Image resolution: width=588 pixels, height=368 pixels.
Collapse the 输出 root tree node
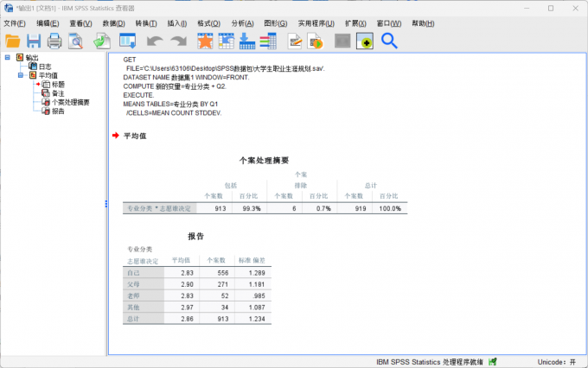[x=8, y=58]
